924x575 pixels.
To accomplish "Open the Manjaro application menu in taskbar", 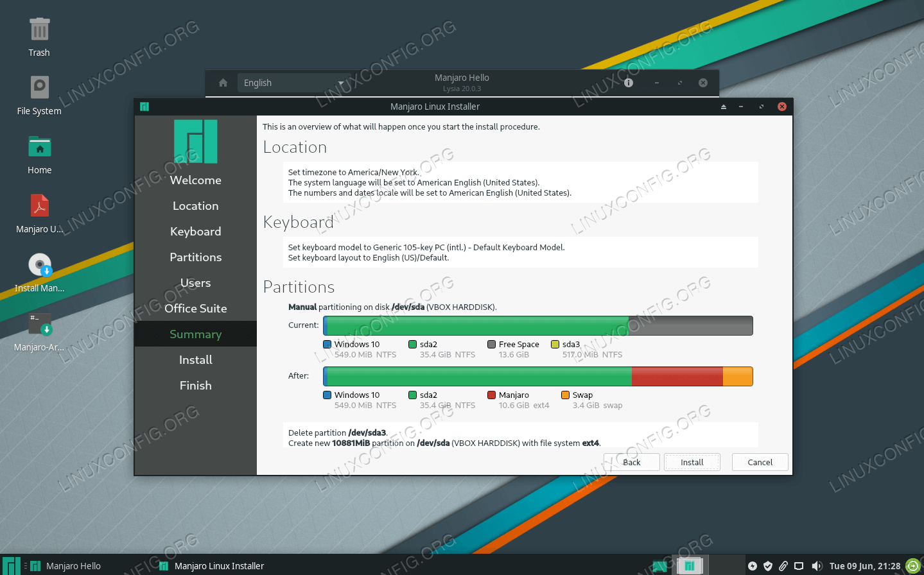I will tap(11, 565).
